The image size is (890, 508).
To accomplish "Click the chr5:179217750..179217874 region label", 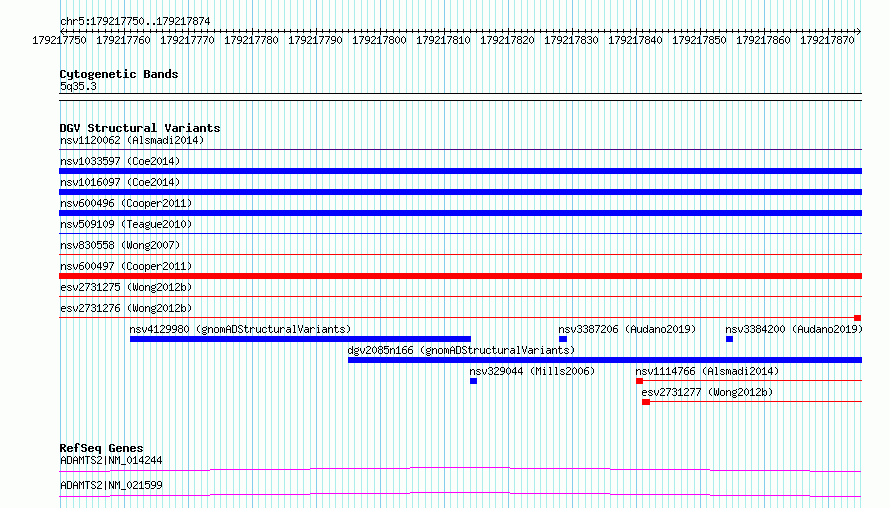I will tap(135, 21).
